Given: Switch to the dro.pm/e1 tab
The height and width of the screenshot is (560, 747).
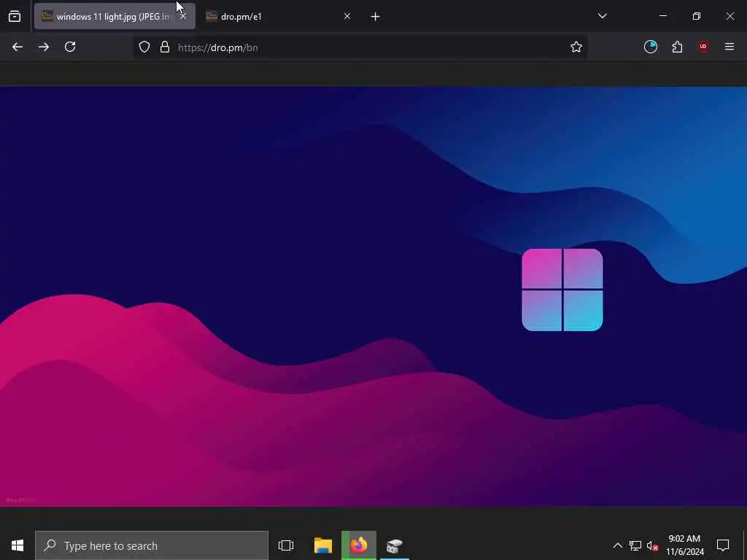Looking at the screenshot, I should (279, 17).
